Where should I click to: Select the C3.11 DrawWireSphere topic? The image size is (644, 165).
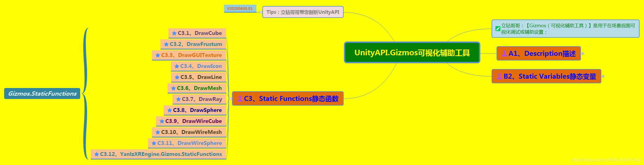click(x=187, y=143)
